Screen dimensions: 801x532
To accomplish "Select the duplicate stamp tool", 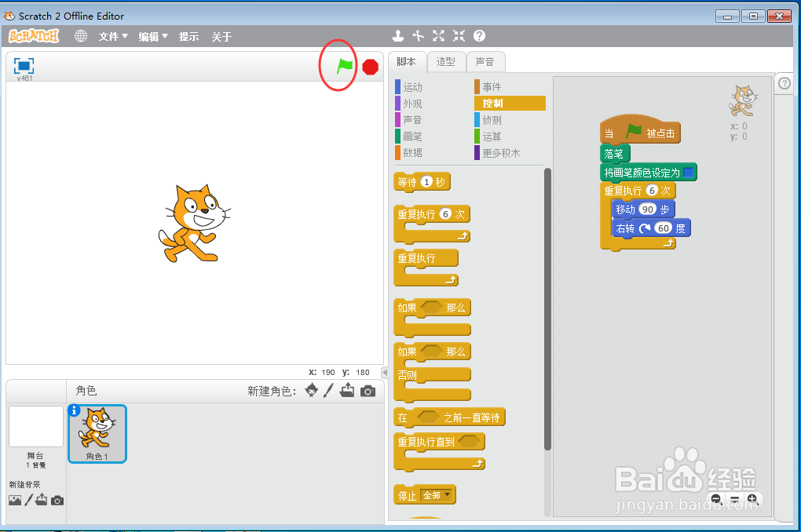I will tap(398, 36).
